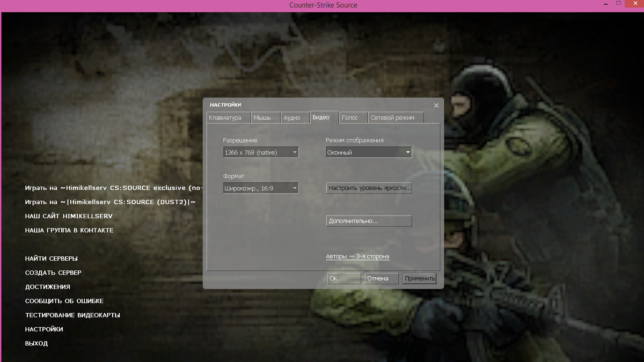This screenshot has width=644, height=362.
Task: Open НАСТРОЙКИ from main menu
Action: tap(44, 329)
